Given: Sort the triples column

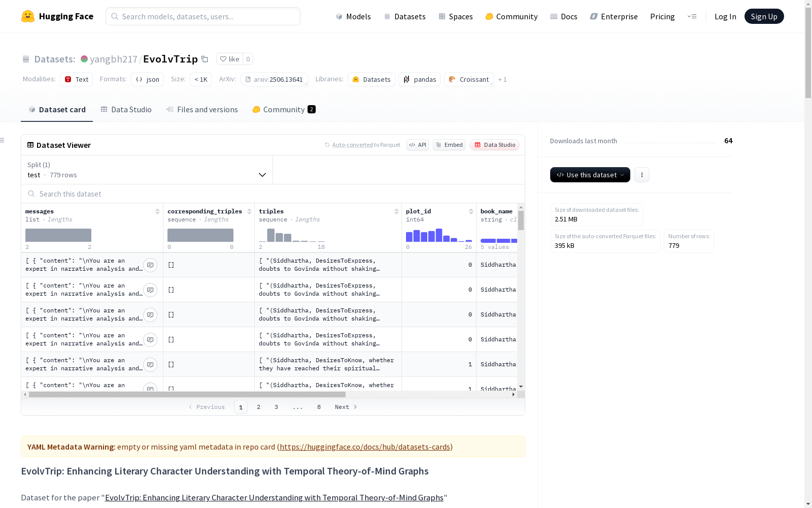Looking at the screenshot, I should 396,211.
